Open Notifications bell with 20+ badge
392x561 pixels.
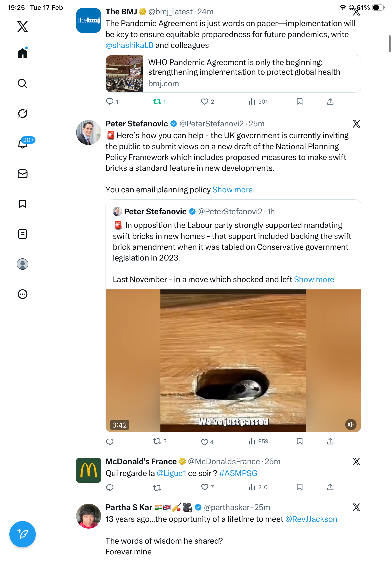tap(23, 144)
